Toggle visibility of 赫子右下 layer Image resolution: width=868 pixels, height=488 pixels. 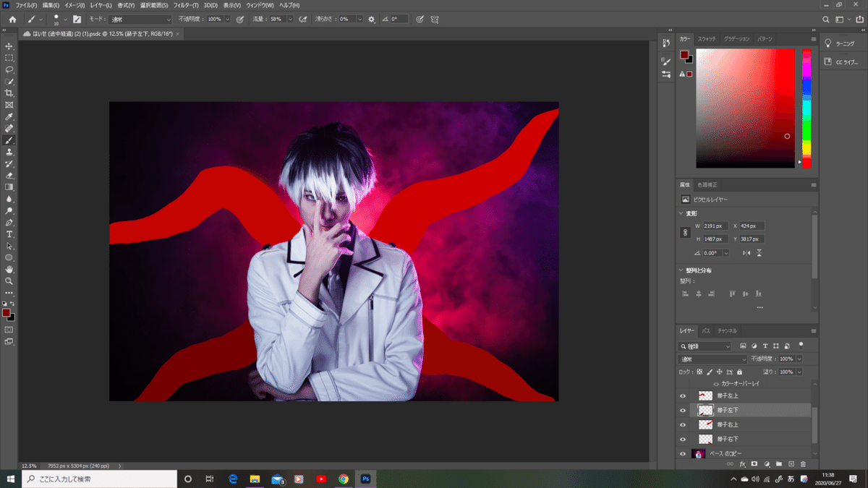pyautogui.click(x=683, y=439)
